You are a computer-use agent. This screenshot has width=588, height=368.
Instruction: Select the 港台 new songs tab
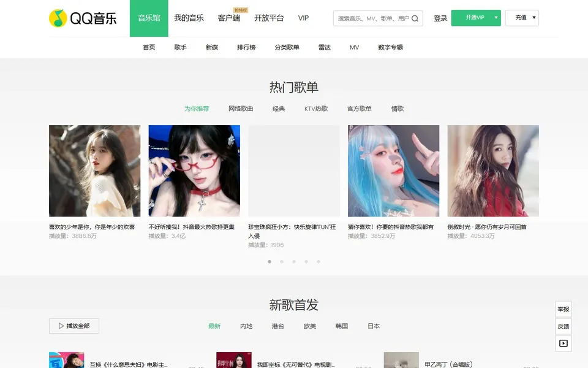[x=278, y=326]
